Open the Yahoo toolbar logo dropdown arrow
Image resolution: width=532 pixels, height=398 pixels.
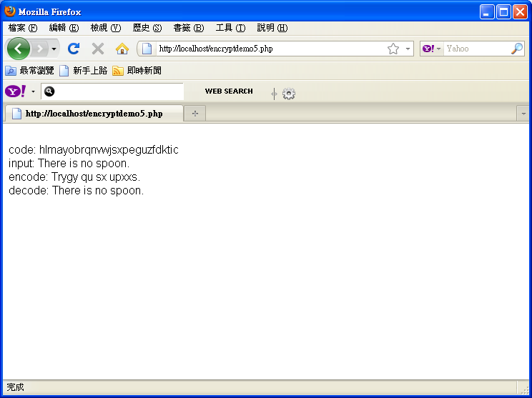33,91
